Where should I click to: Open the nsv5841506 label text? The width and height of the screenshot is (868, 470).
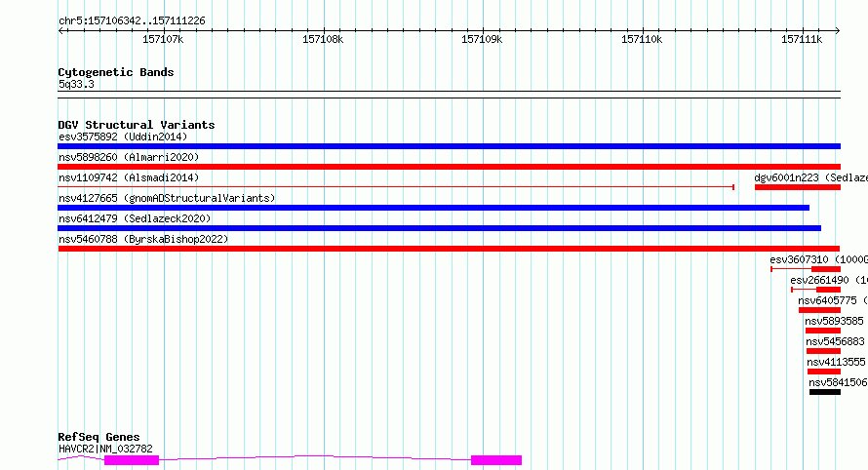(x=838, y=382)
